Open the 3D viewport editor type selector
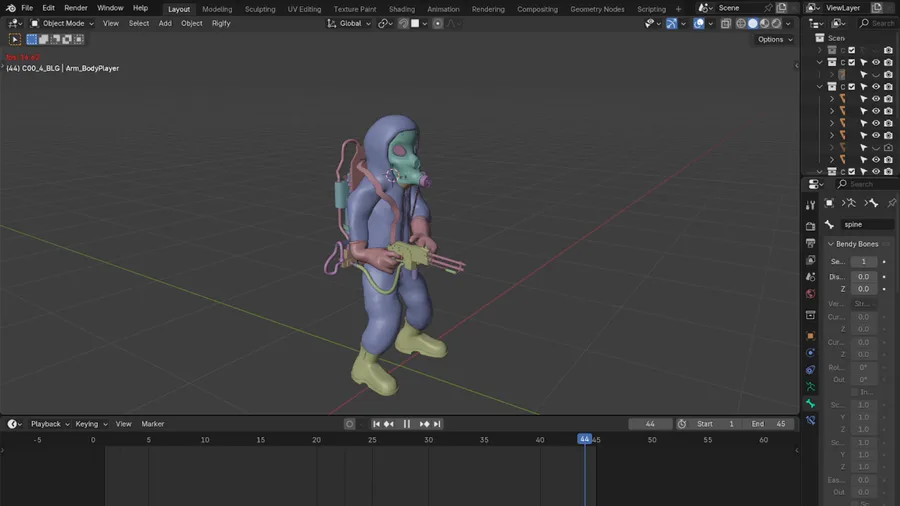The height and width of the screenshot is (506, 900). [15, 24]
